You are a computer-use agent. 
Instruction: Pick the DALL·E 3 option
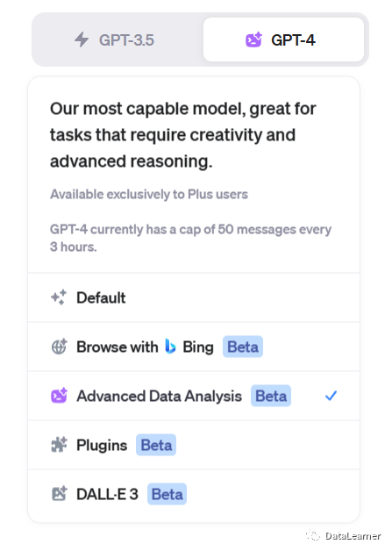[x=194, y=495]
